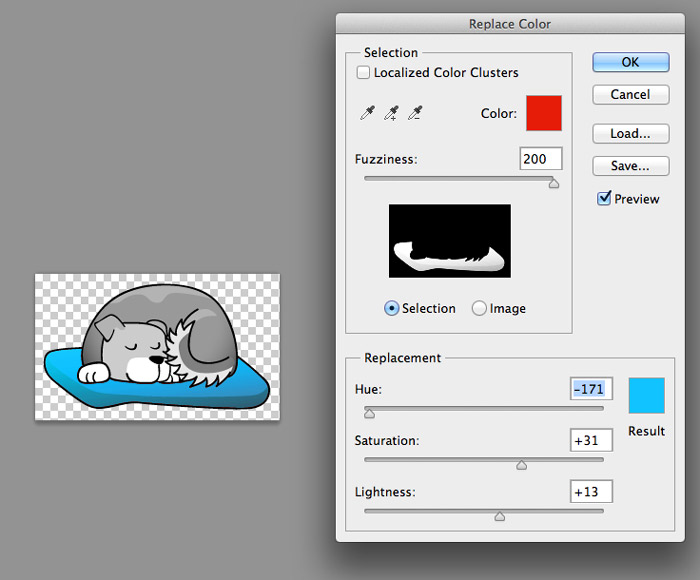Click the Hue slider handle
700x580 pixels.
(369, 412)
